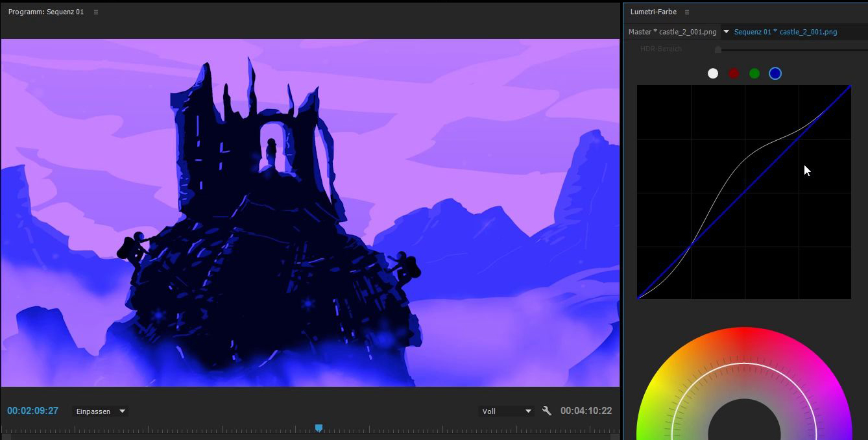Switch to Sequenz 01 * castle_2_001.png tab
Screen dimensions: 868x440
(x=786, y=32)
